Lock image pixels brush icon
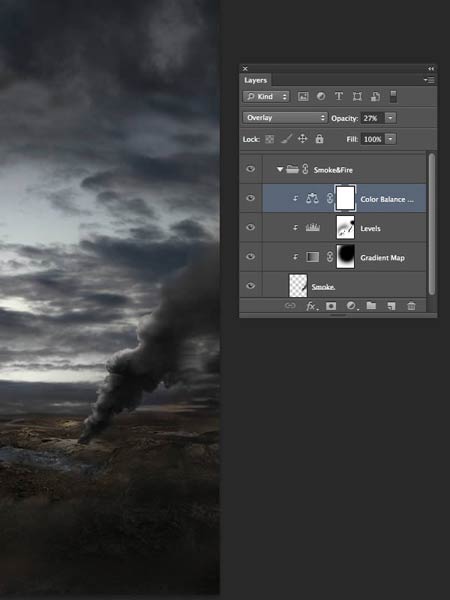 pos(286,139)
